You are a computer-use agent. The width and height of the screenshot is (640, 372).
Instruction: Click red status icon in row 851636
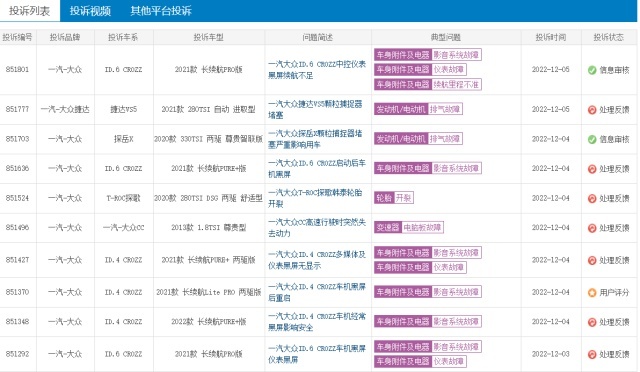click(592, 169)
